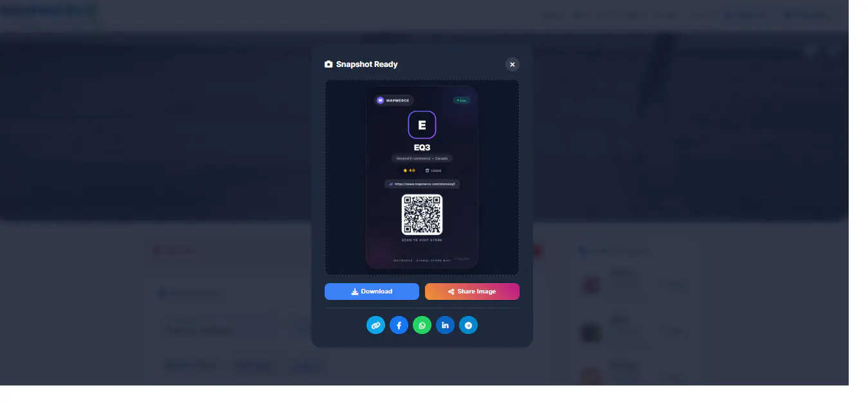The width and height of the screenshot is (868, 408).
Task: Open the Share Image option
Action: click(x=472, y=292)
